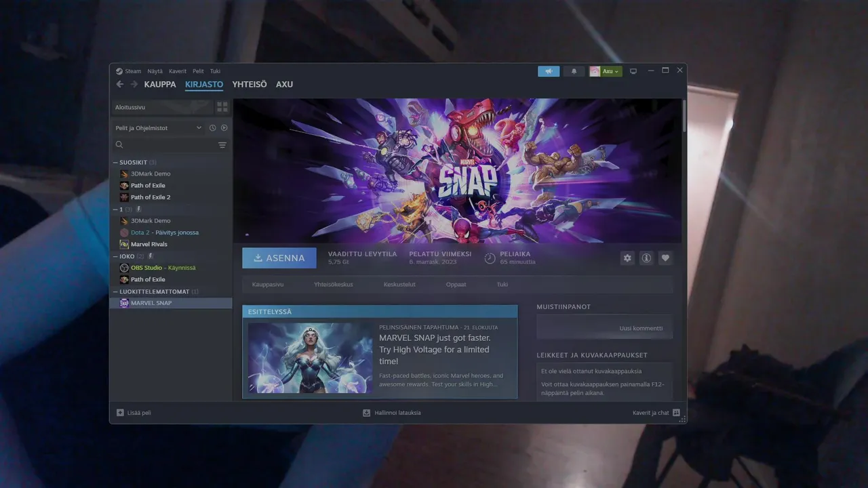Open the Yhteisökeskus game tab
This screenshot has width=868, height=488.
tap(334, 285)
